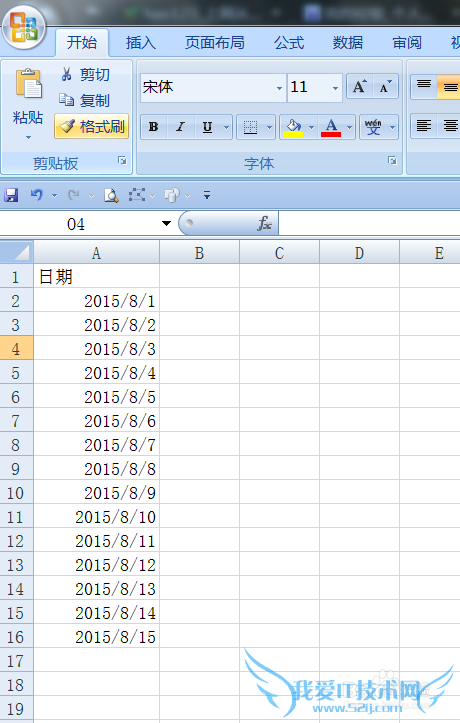Copy the selection with 复制
Viewport: 460px width, 723px height.
pyautogui.click(x=85, y=100)
